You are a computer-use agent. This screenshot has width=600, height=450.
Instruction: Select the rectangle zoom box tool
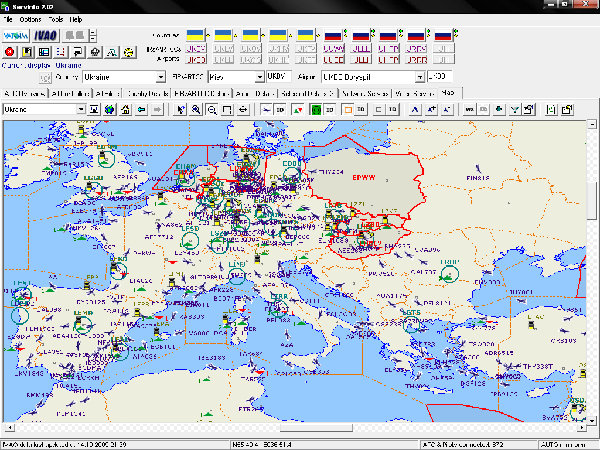coord(227,109)
